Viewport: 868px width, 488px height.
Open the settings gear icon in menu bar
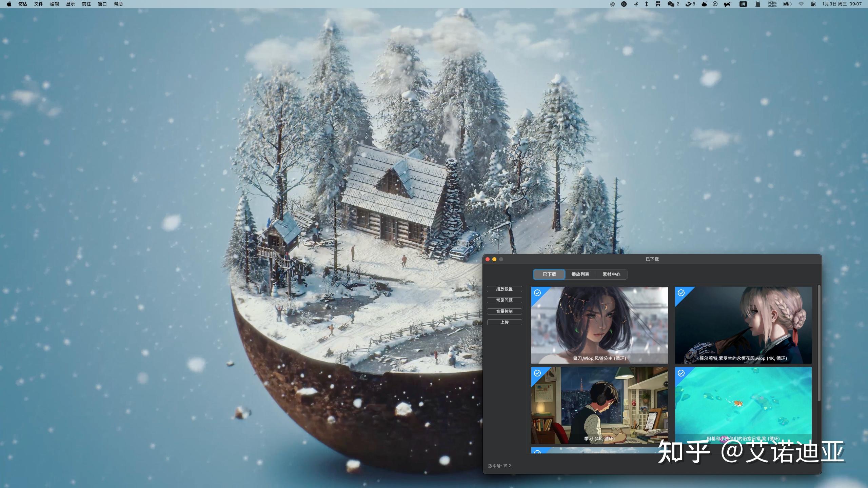pyautogui.click(x=613, y=4)
